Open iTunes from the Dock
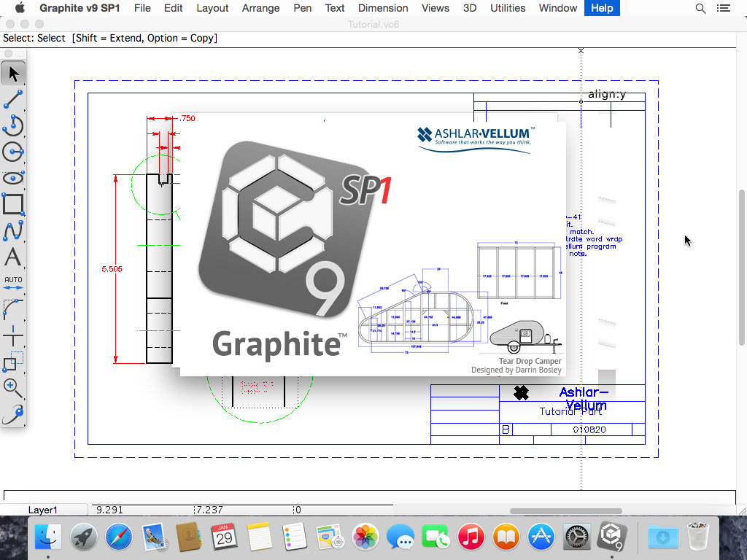747x560 pixels. 471,537
